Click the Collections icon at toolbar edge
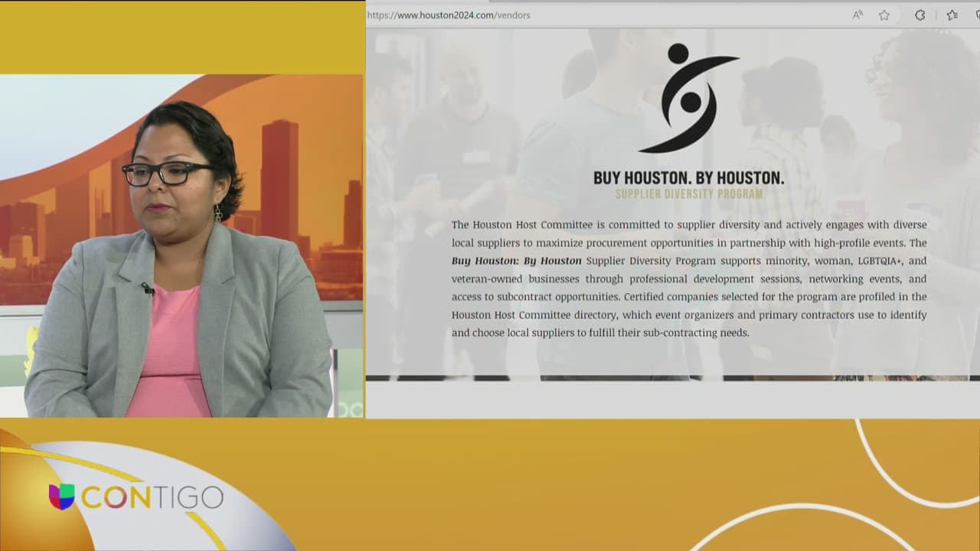 click(976, 15)
